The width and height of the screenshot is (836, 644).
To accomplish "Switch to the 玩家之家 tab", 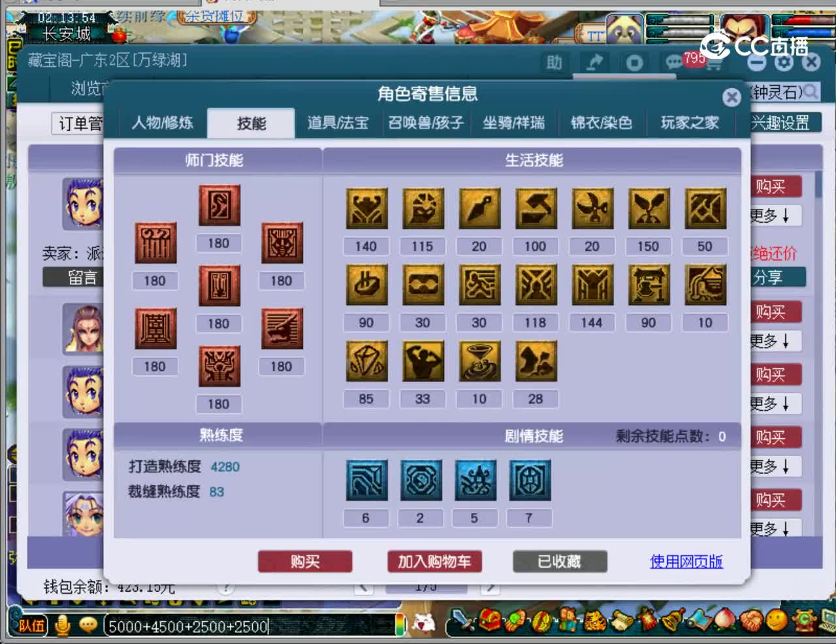I will tap(690, 123).
